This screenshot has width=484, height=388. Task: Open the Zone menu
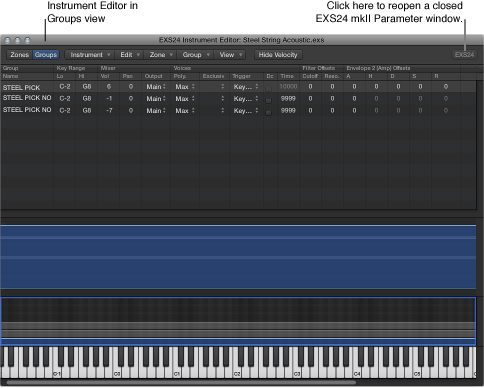click(161, 55)
